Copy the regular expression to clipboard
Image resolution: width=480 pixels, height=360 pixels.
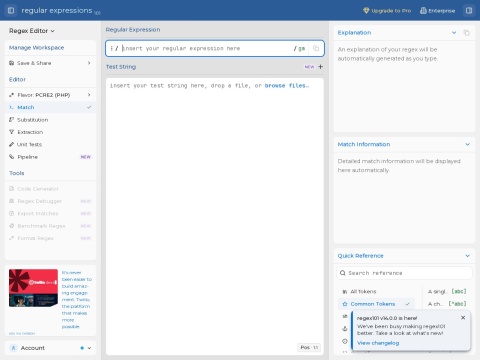coord(316,48)
